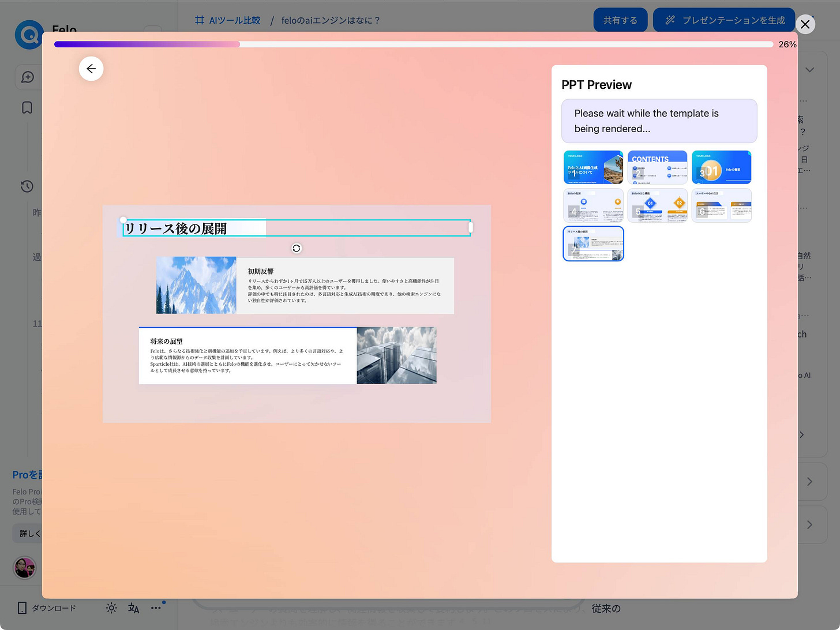Open the AIツール比較 breadcrumb link

pyautogui.click(x=235, y=20)
